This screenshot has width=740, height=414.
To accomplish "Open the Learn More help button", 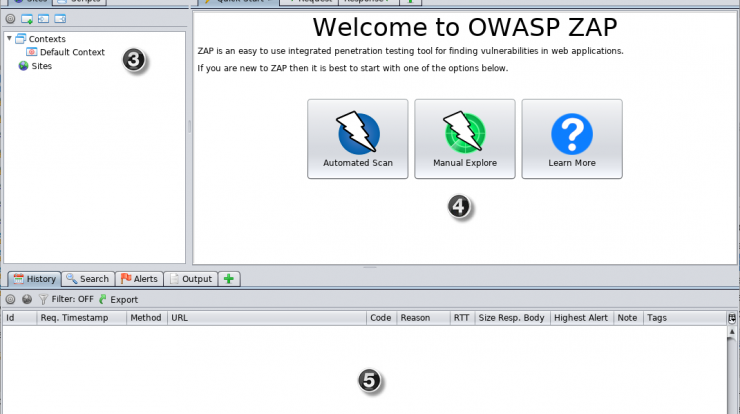I will coord(572,139).
